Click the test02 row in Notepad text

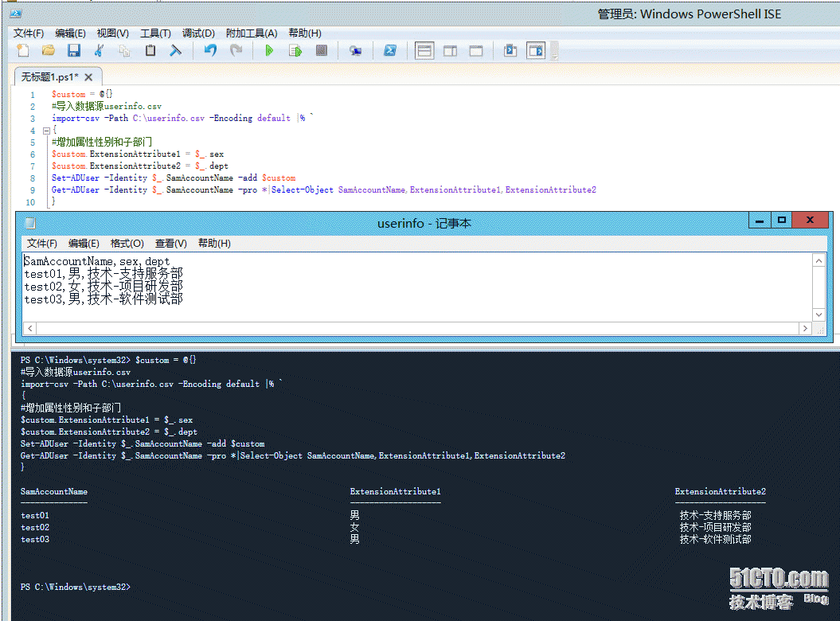coord(104,287)
